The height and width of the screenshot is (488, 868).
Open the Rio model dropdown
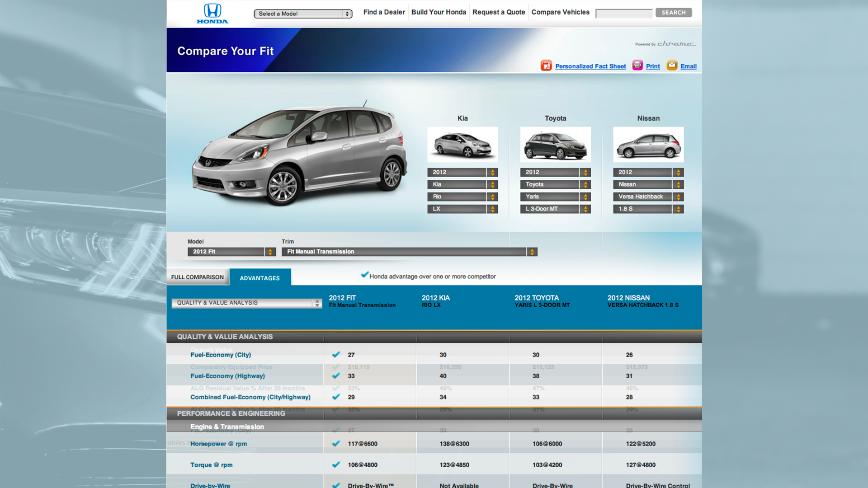point(462,197)
